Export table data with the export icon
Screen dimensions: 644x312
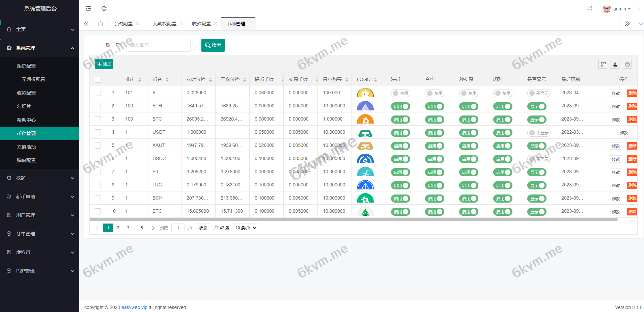[x=615, y=64]
